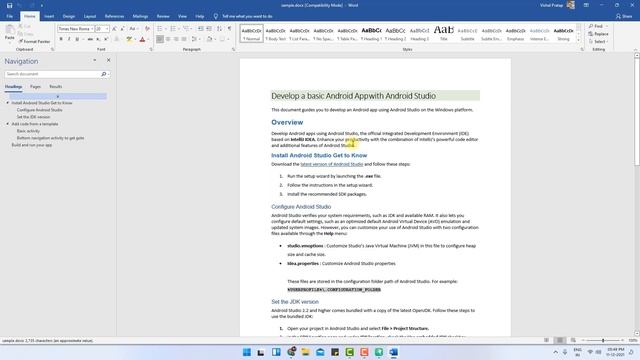This screenshot has width=640, height=360.
Task: Switch to the References tab
Action: point(114,16)
